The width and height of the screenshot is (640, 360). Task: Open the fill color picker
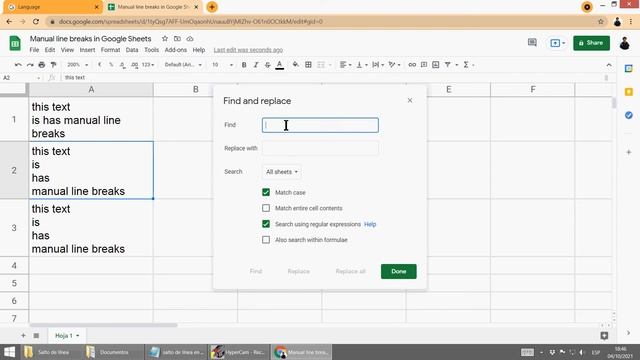coord(295,65)
